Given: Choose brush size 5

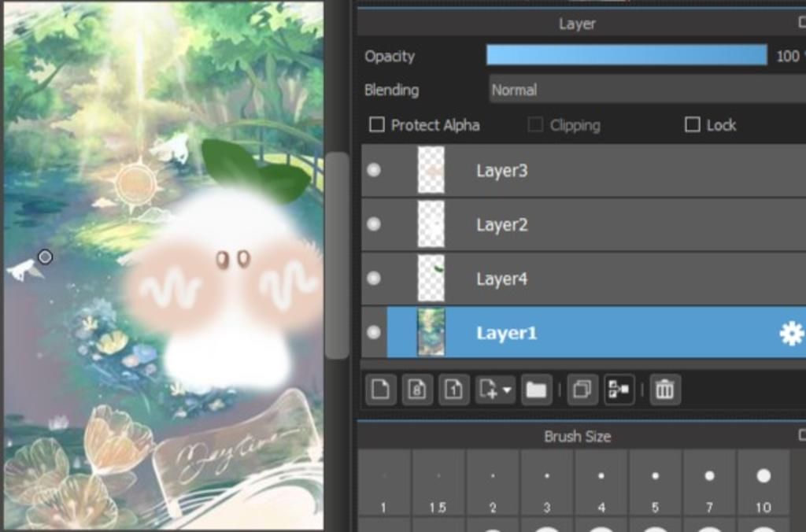Looking at the screenshot, I should pyautogui.click(x=656, y=483).
